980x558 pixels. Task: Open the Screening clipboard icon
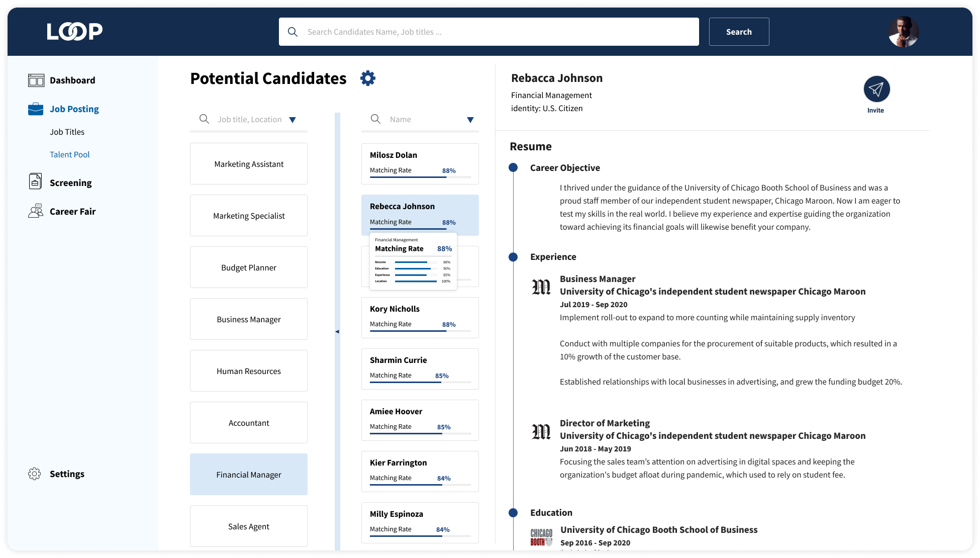point(35,181)
